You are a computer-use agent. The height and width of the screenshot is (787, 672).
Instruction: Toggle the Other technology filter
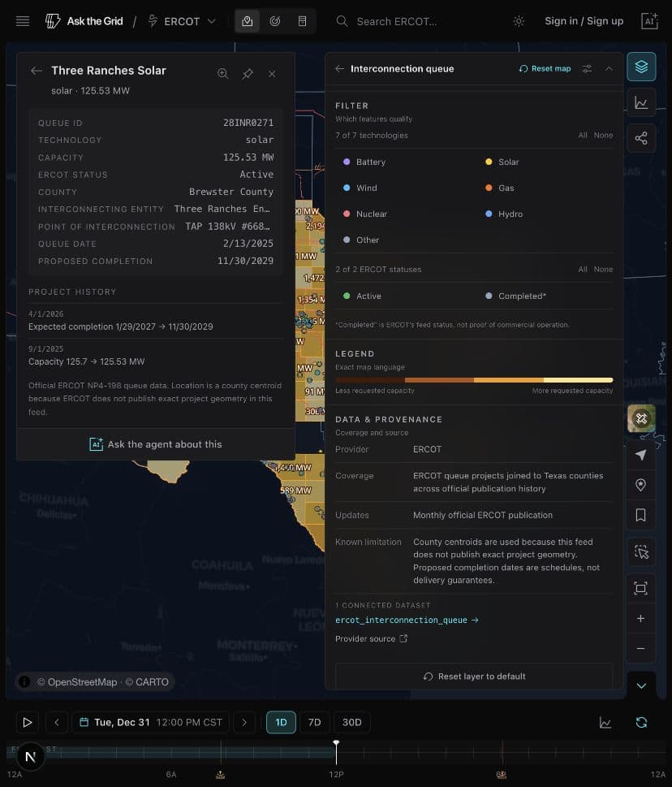pyautogui.click(x=361, y=240)
